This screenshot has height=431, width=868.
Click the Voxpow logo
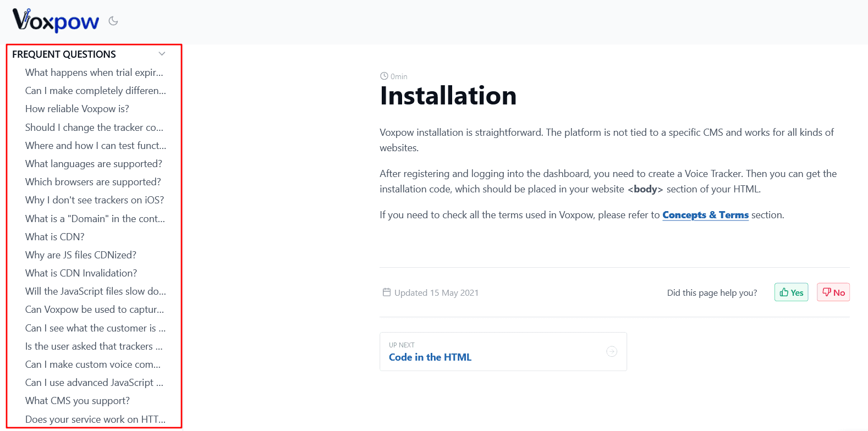(x=56, y=21)
